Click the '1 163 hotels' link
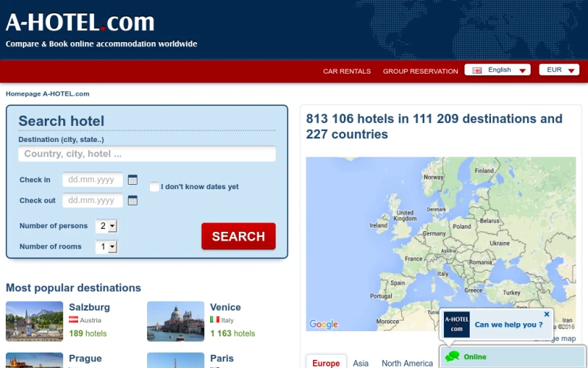 click(232, 333)
